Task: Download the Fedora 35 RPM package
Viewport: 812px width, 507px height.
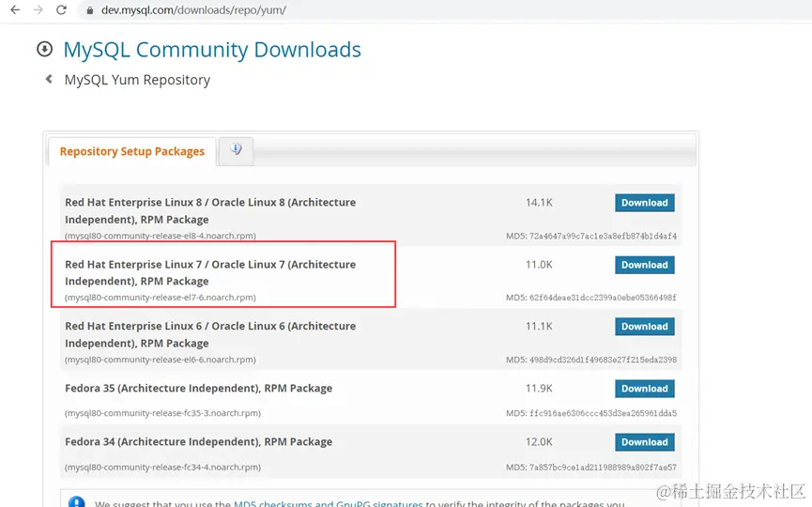Action: [x=644, y=389]
